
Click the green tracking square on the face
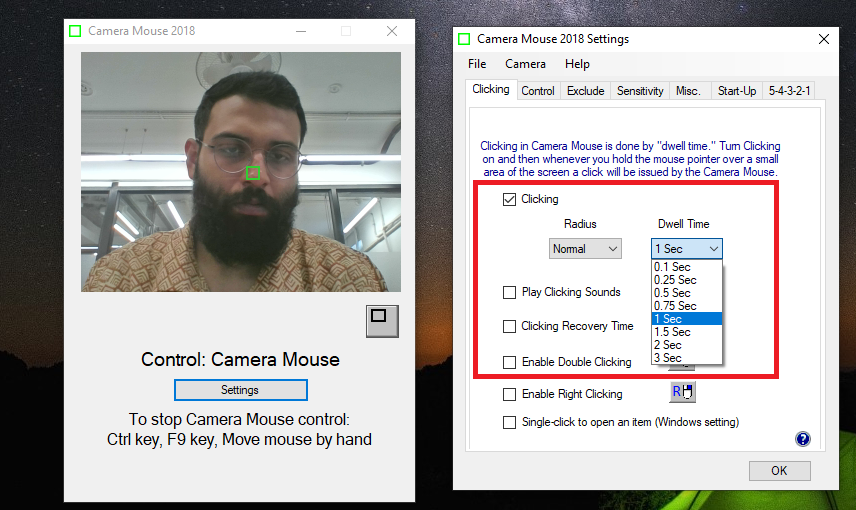click(253, 173)
